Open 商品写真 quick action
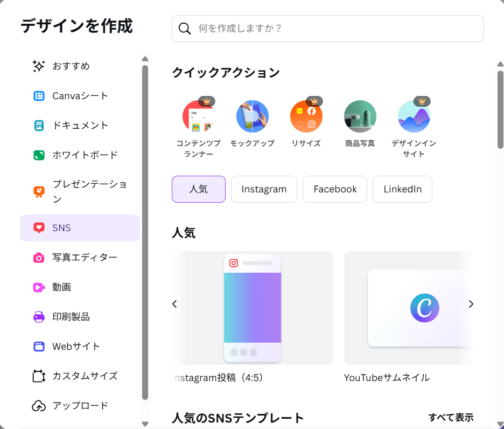The height and width of the screenshot is (429, 504). [x=360, y=124]
